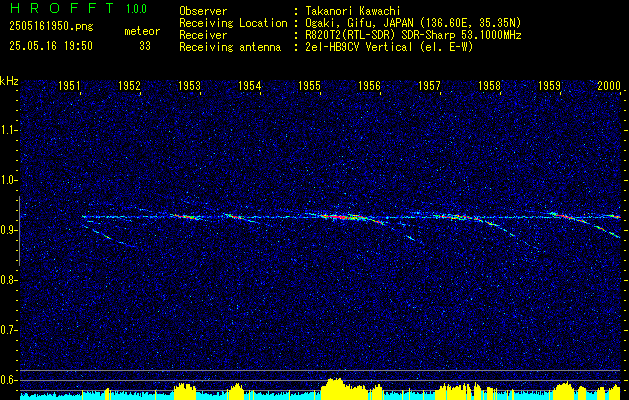Click the Receiving Location field label
The width and height of the screenshot is (629, 400).
click(x=233, y=23)
